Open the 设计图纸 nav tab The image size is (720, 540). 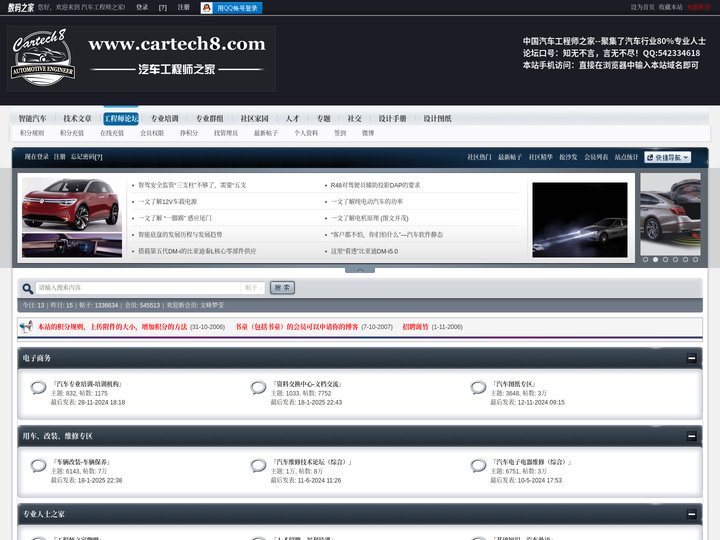pyautogui.click(x=437, y=118)
